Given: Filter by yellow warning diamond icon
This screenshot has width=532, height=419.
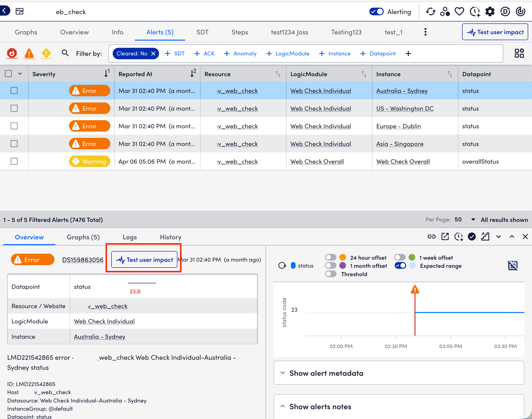Looking at the screenshot, I should click(x=46, y=53).
